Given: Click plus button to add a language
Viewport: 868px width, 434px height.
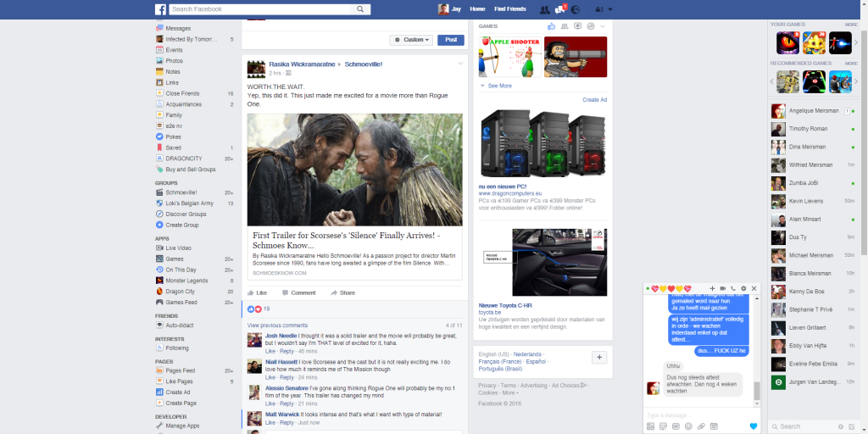Looking at the screenshot, I should (599, 358).
